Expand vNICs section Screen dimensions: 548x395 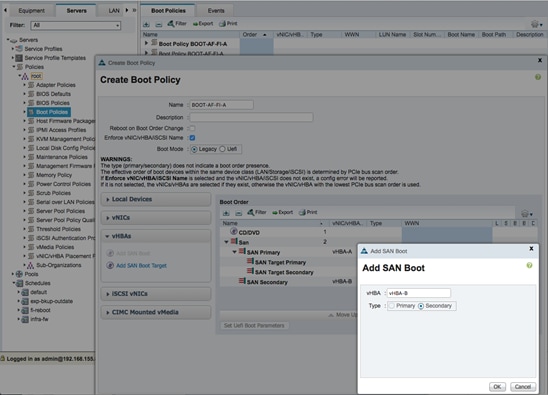point(156,218)
